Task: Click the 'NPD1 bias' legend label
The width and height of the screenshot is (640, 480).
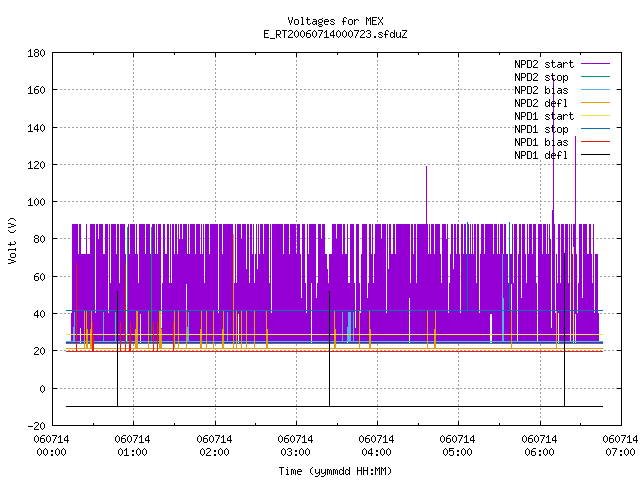Action: pos(541,142)
